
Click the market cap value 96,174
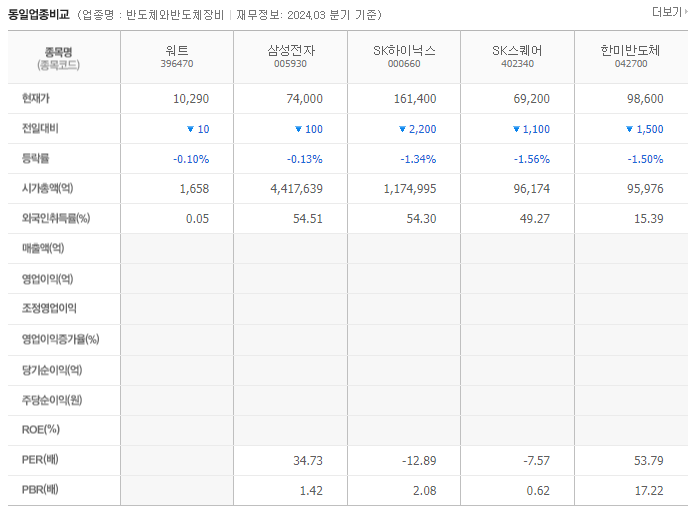click(532, 189)
